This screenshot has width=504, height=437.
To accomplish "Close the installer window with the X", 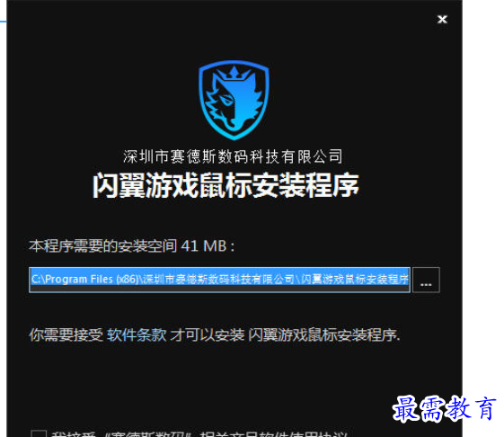I will tap(442, 19).
